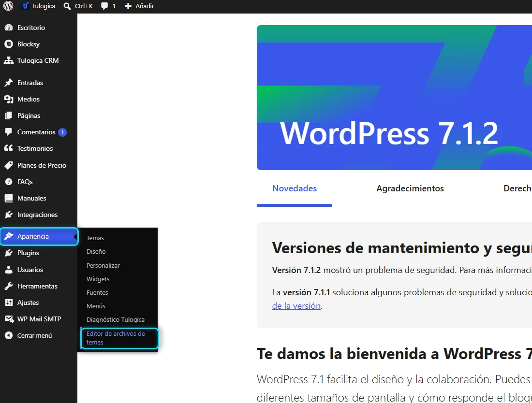The image size is (532, 403).
Task: Open Integraciones menu label
Action: click(x=37, y=215)
